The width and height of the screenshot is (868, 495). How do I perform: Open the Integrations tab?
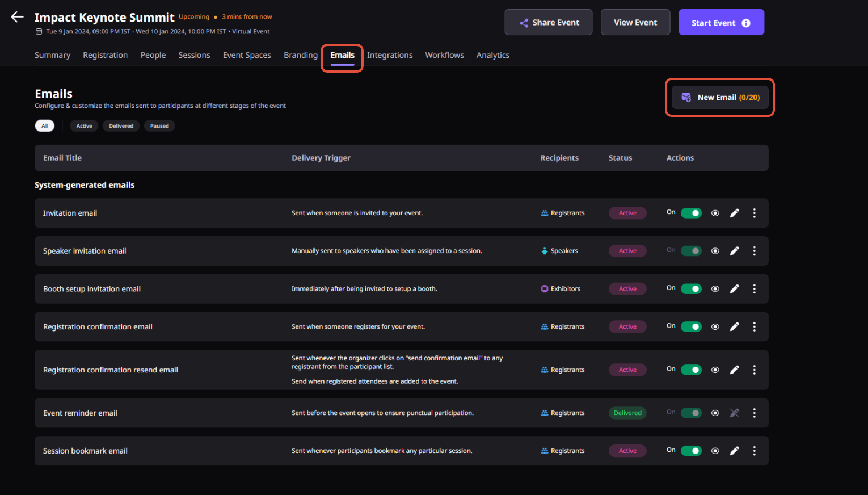coord(390,55)
